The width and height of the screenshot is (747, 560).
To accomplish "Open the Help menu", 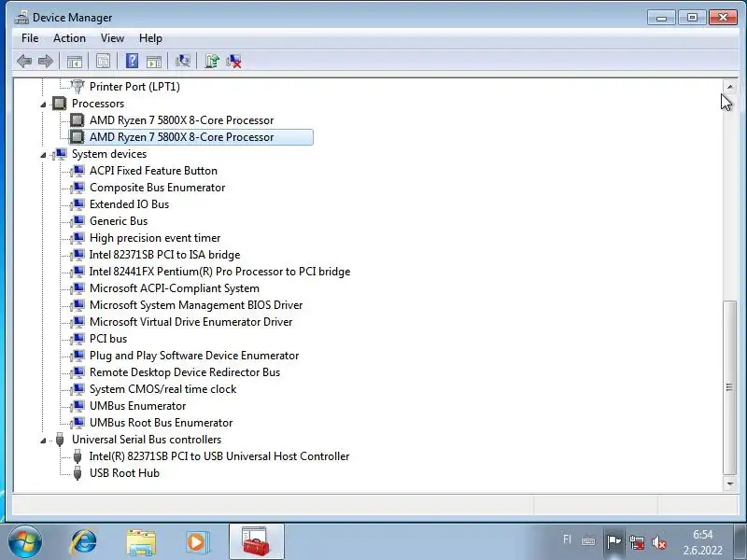I will (150, 38).
